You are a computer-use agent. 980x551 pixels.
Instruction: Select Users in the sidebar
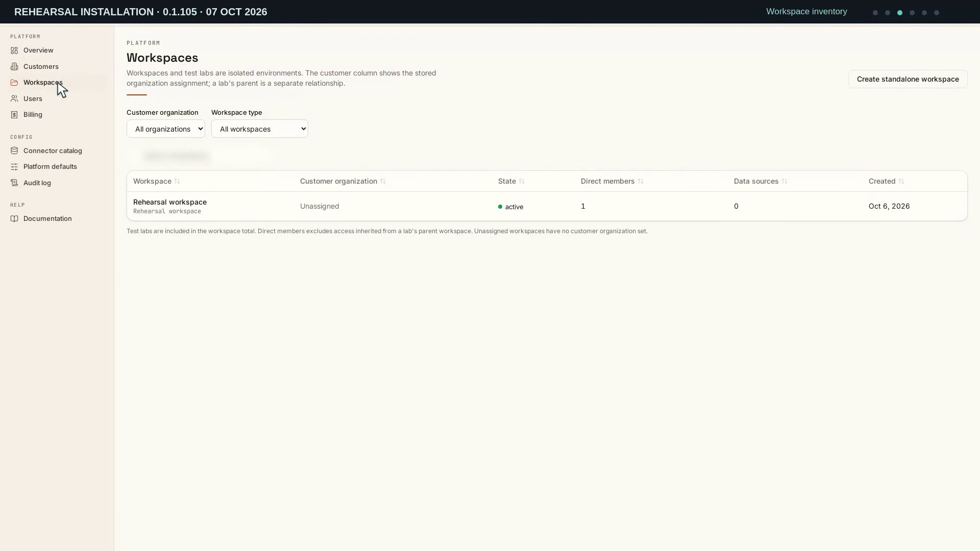point(33,99)
